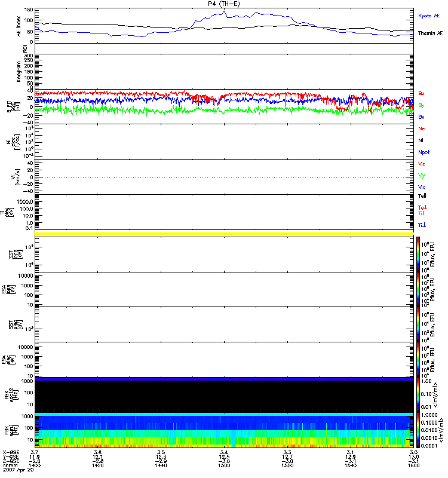Viewport: 448px width, 478px height.
Task: Click the yellow horizontal bar below the Ti panel
Action: pyautogui.click(x=224, y=234)
